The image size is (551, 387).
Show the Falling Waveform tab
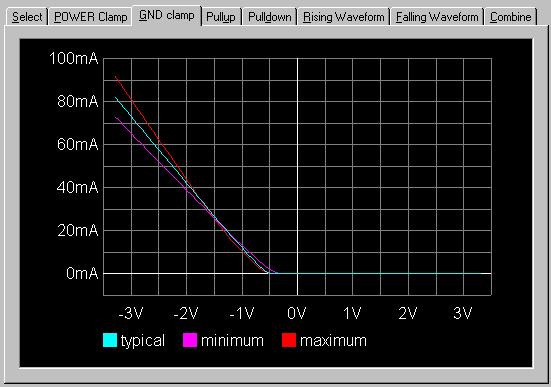[x=437, y=17]
